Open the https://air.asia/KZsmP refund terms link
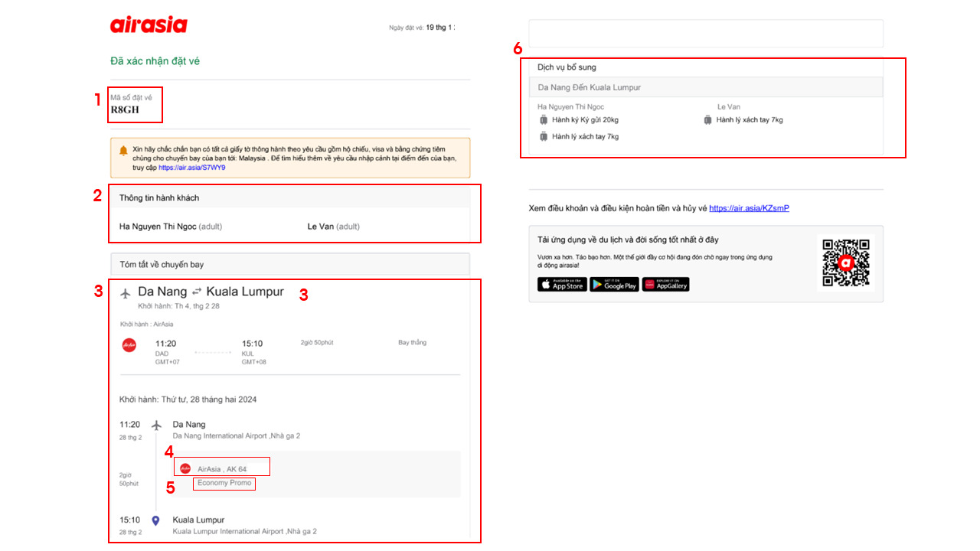 coord(749,208)
